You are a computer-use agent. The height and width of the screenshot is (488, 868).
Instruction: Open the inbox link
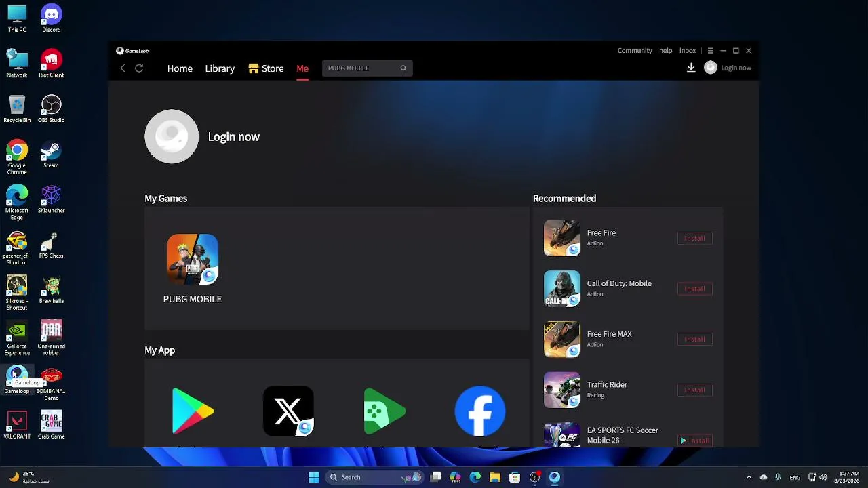point(688,51)
